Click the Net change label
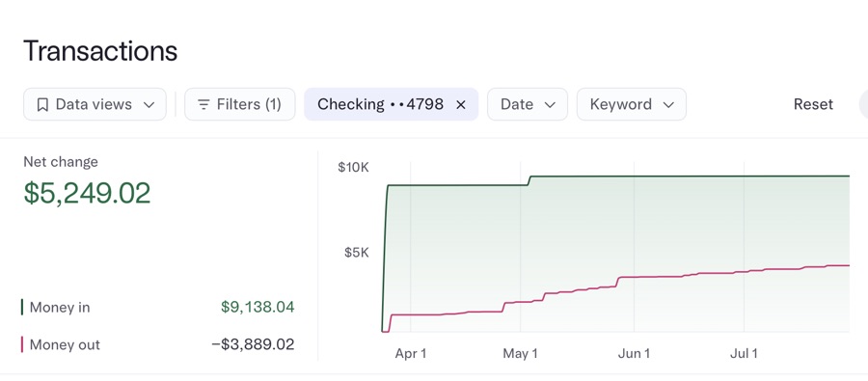 (61, 162)
